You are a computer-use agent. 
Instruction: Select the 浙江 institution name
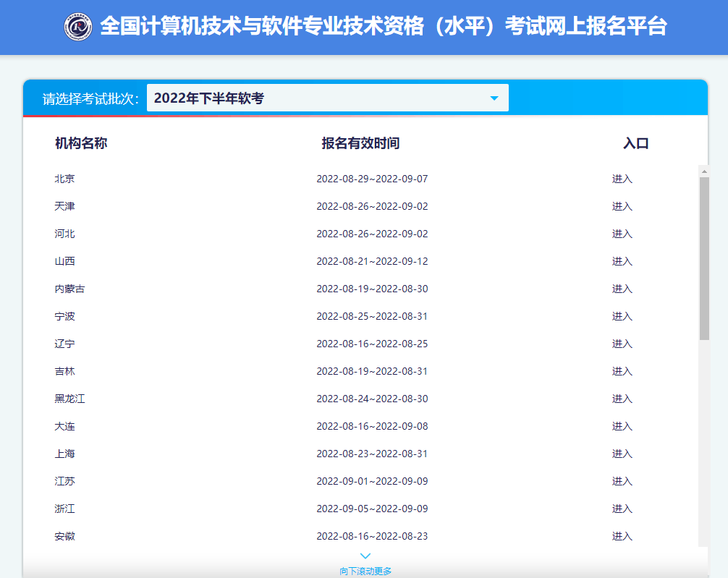[x=64, y=509]
